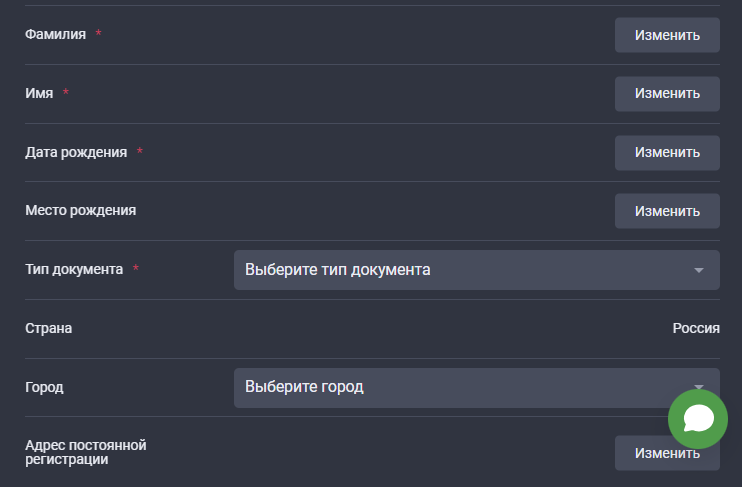Click the Город label
This screenshot has width=742, height=487.
pyautogui.click(x=44, y=387)
